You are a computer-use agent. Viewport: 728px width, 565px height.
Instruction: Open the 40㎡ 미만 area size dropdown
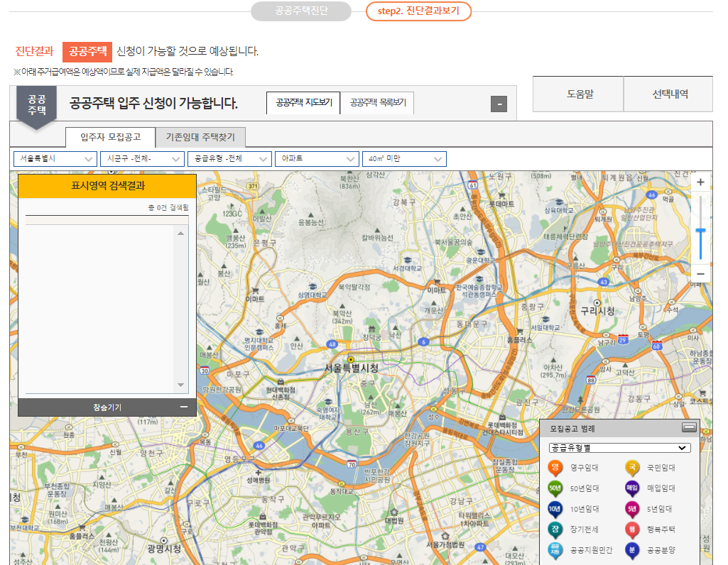pos(404,159)
